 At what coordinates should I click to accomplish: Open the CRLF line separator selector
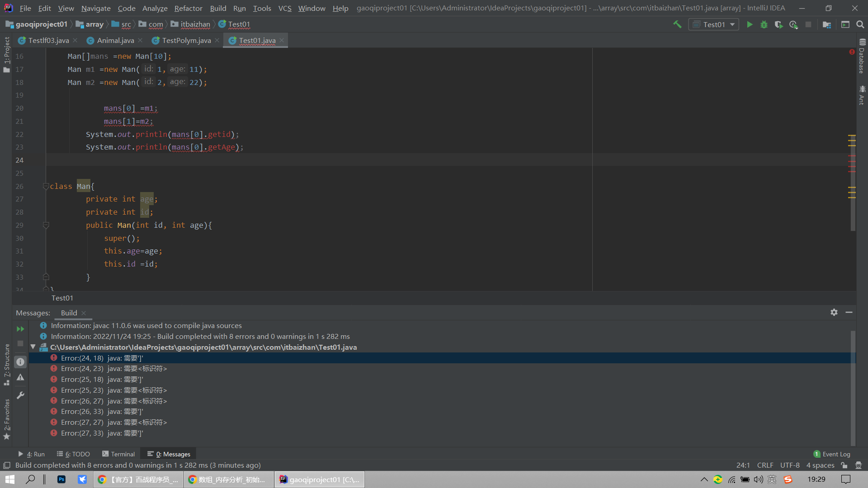tap(765, 465)
